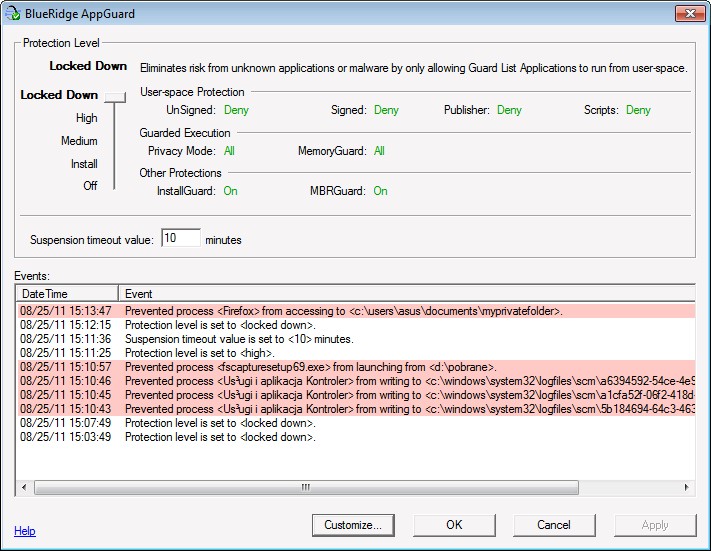Open the Help link
This screenshot has height=551, width=711.
click(25, 531)
